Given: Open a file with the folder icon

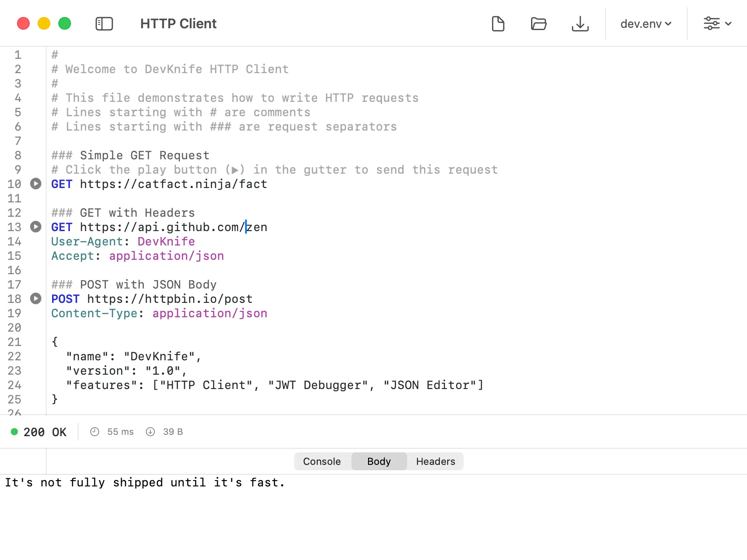Looking at the screenshot, I should (539, 24).
